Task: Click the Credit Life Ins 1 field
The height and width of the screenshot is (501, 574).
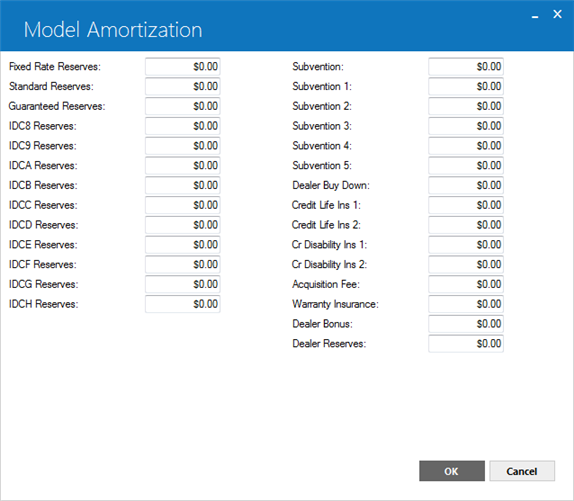Action: (x=466, y=205)
